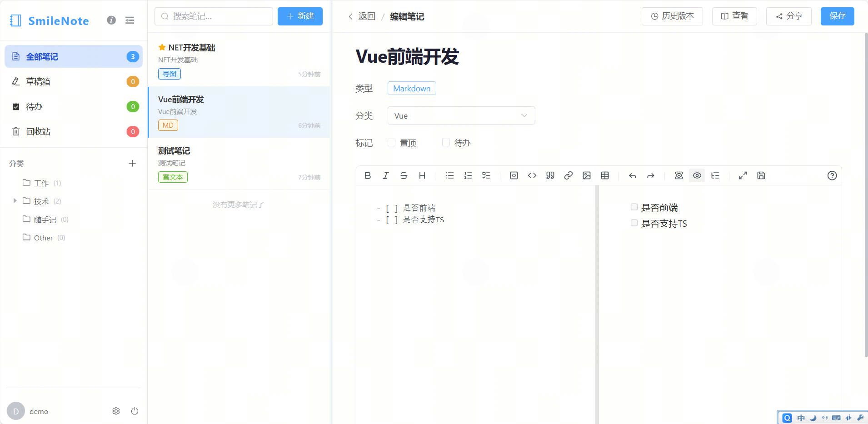Check the 是否支持TS box in the preview
Screen dimensions: 868x424
pos(634,223)
